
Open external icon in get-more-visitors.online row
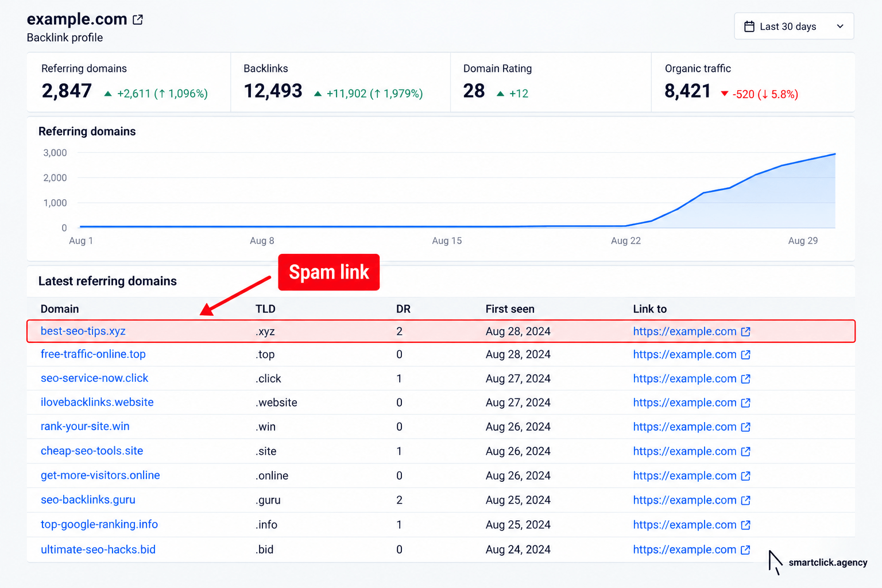click(746, 475)
